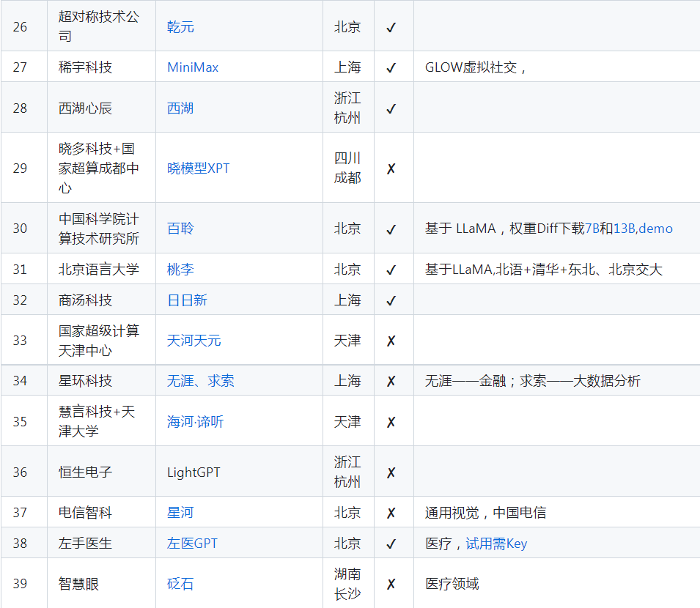Click 天津 in the 天河天元 row
The height and width of the screenshot is (608, 700).
point(347,341)
